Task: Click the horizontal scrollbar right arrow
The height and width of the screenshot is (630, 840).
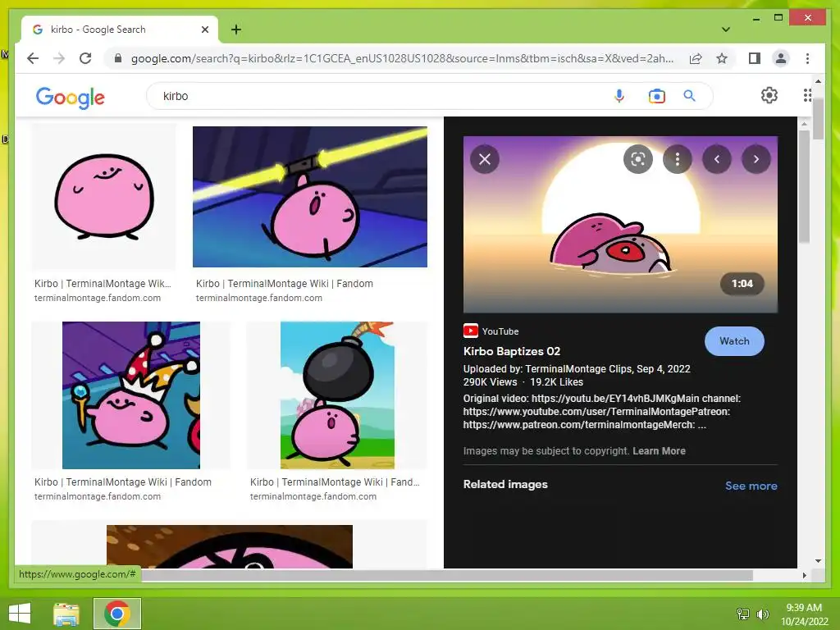Action: point(804,575)
